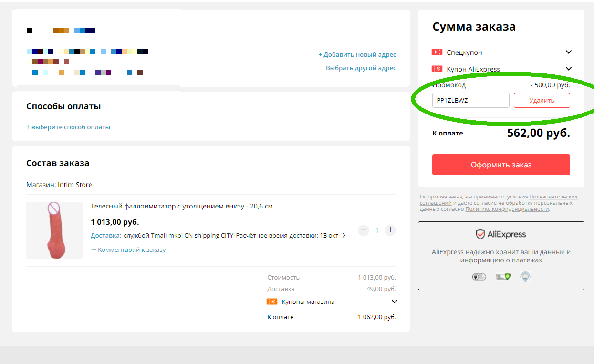Click the Купон AliExpress coupon icon
This screenshot has width=594, height=364.
437,69
